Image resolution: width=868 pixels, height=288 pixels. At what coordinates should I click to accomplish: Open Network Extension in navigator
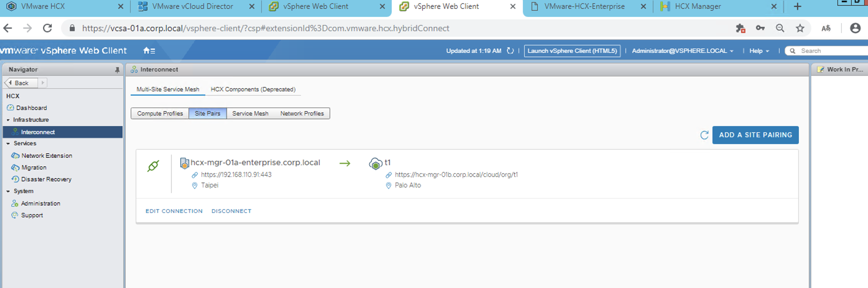click(47, 156)
